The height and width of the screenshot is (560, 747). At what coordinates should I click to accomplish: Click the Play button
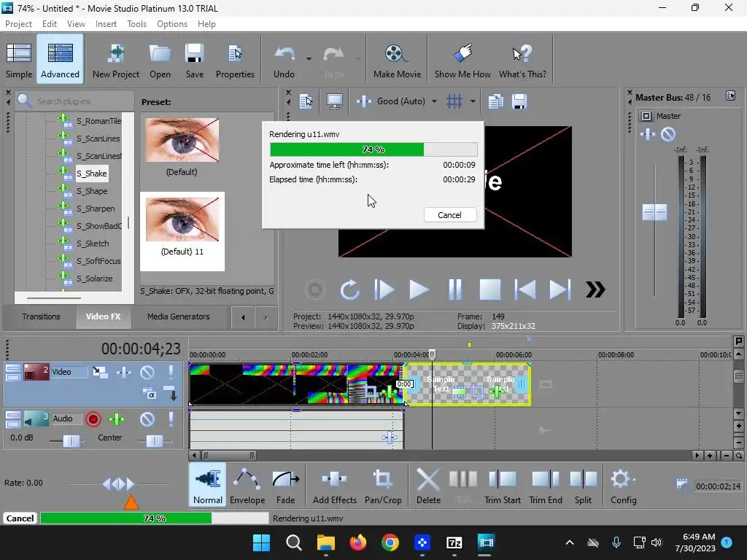[419, 289]
